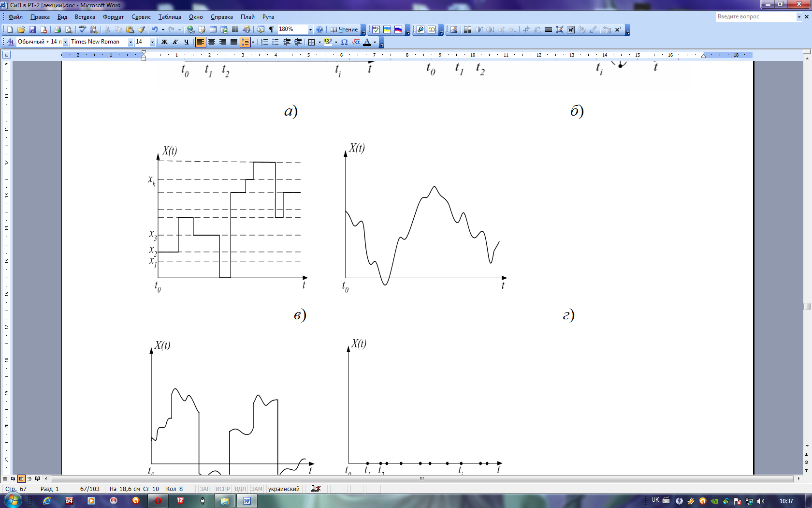The width and height of the screenshot is (812, 508).
Task: Justify the paragraph text
Action: point(234,42)
